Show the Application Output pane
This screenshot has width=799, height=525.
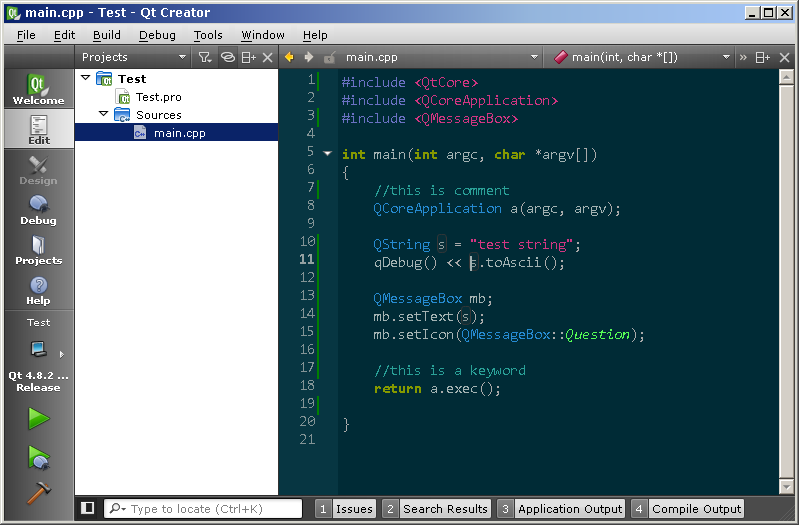[561, 509]
